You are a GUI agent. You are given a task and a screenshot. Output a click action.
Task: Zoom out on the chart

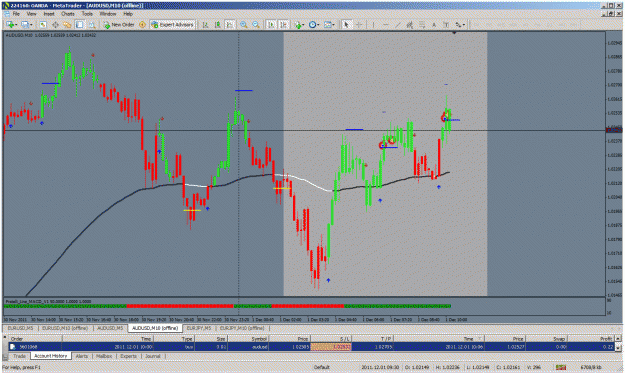[x=256, y=25]
